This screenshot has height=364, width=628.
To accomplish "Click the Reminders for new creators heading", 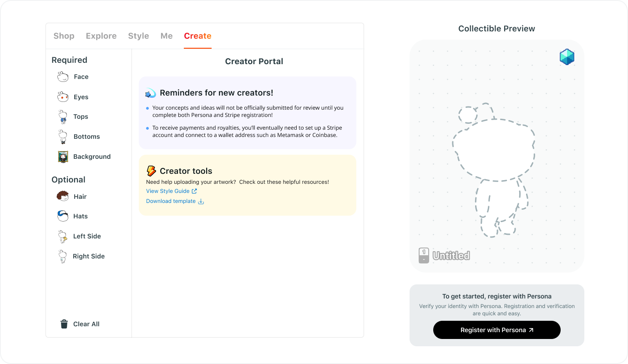I will click(x=217, y=93).
